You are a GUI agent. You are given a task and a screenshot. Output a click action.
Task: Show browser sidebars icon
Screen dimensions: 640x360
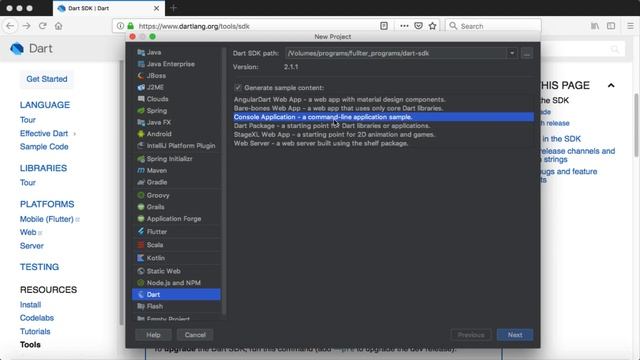[611, 26]
